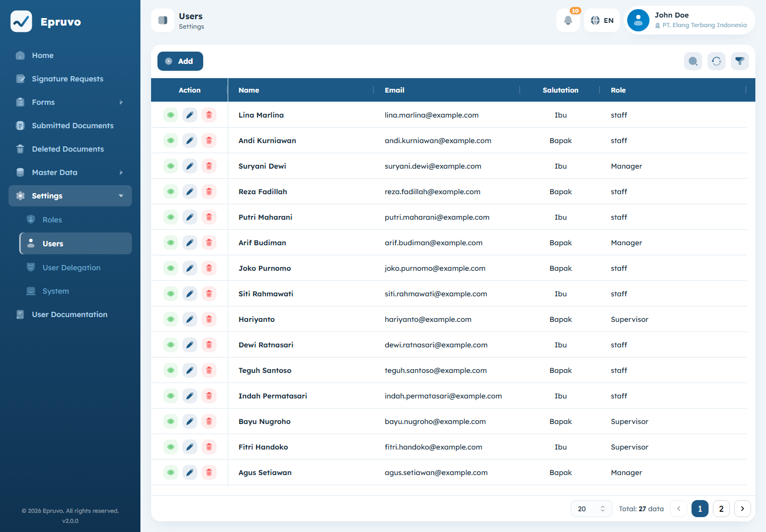Click the Supervisor role of Bayu Nugroho
The width and height of the screenshot is (766, 532).
(630, 421)
